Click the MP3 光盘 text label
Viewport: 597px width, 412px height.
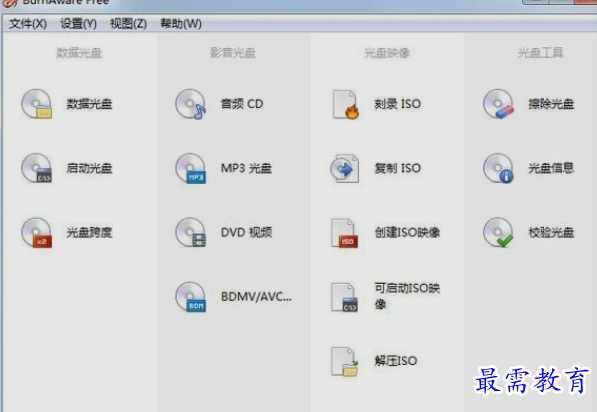pos(246,168)
